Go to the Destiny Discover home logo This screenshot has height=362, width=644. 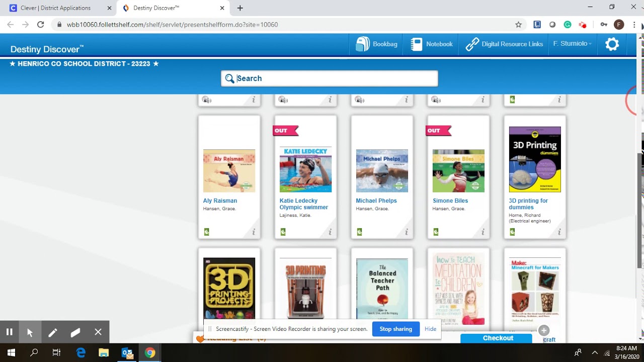[47, 49]
